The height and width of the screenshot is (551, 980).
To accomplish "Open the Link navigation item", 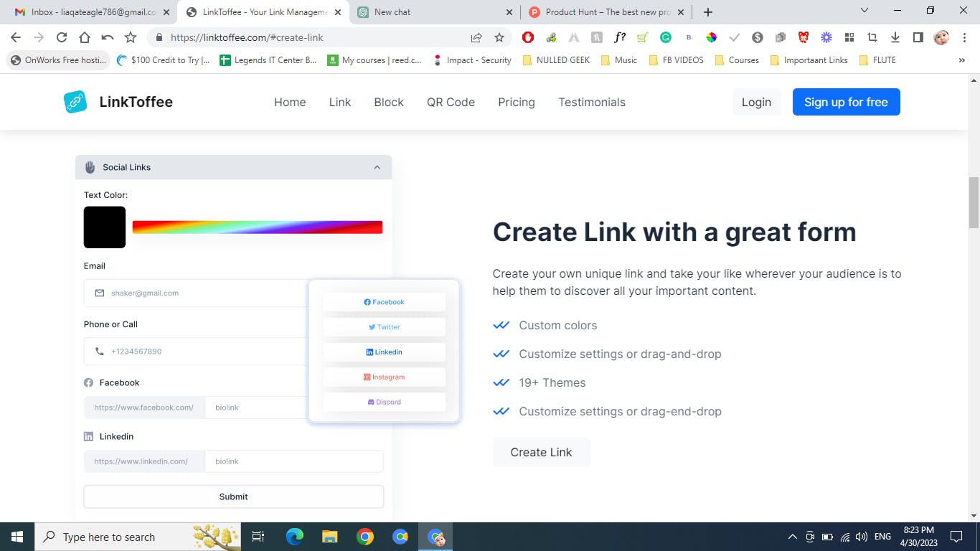I will 340,102.
